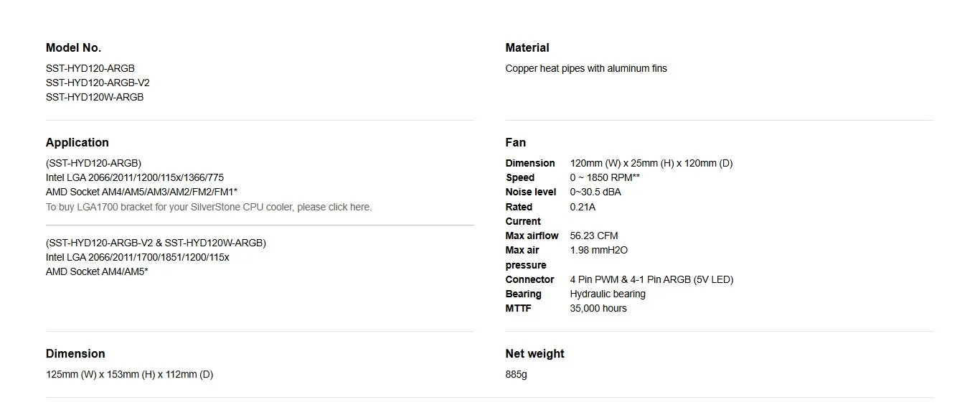The image size is (980, 405).
Task: Click model name SST-HYD120W-ARGB
Action: [95, 97]
